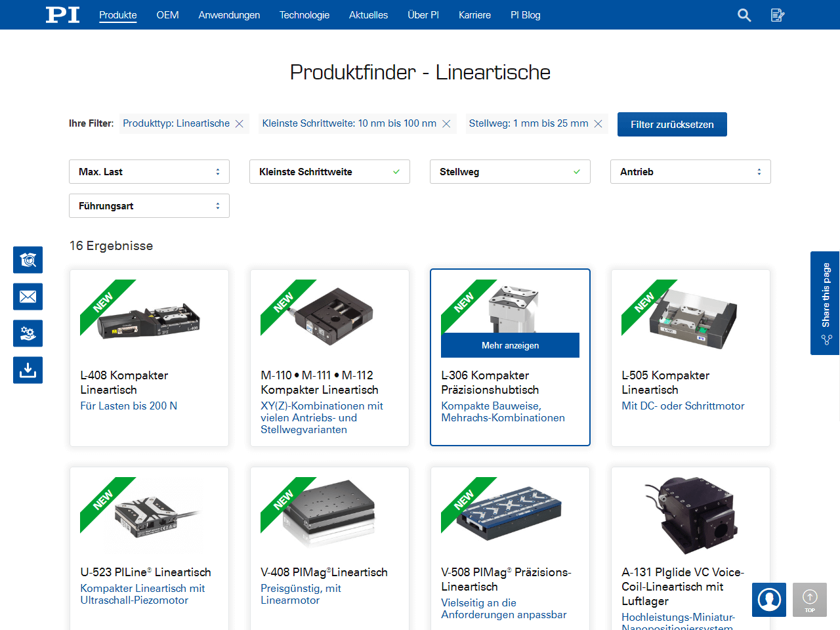
Task: Open the PI Blog menu item
Action: (526, 15)
